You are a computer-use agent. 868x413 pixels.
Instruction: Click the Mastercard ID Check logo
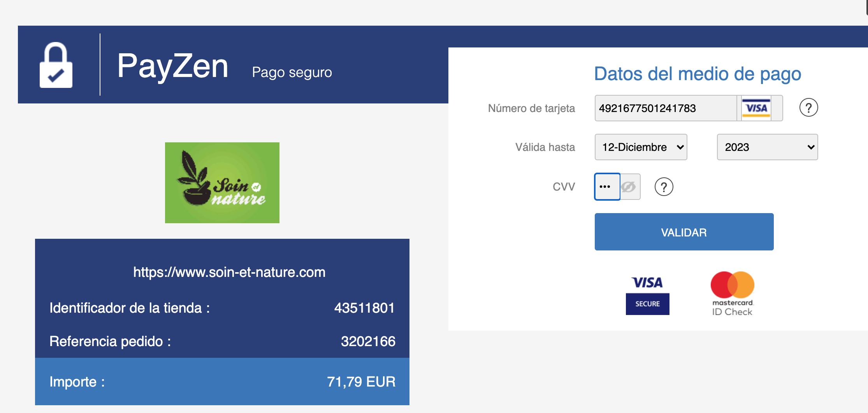[x=732, y=294]
